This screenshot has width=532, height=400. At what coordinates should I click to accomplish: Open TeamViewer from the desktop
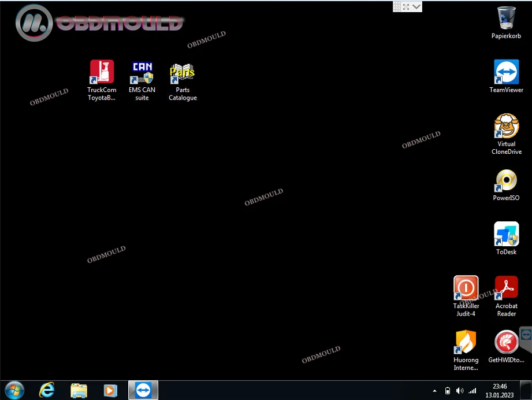(x=506, y=72)
